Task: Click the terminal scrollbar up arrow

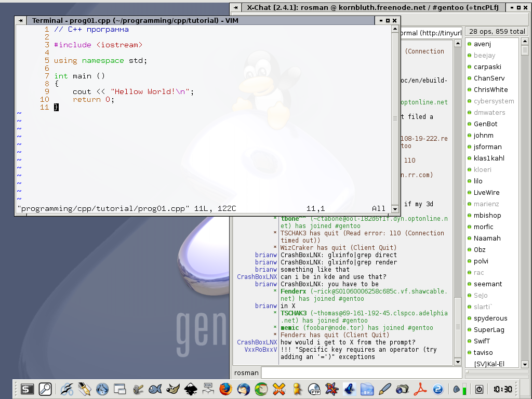Action: (395, 29)
